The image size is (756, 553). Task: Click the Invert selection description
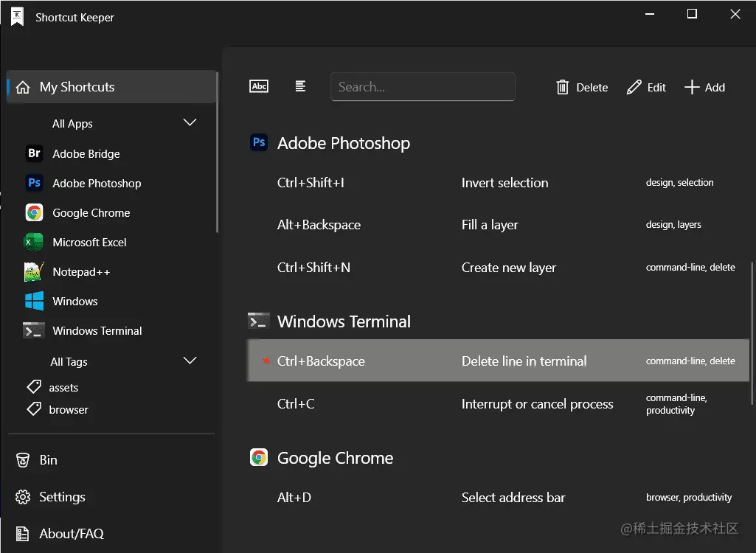(x=504, y=183)
